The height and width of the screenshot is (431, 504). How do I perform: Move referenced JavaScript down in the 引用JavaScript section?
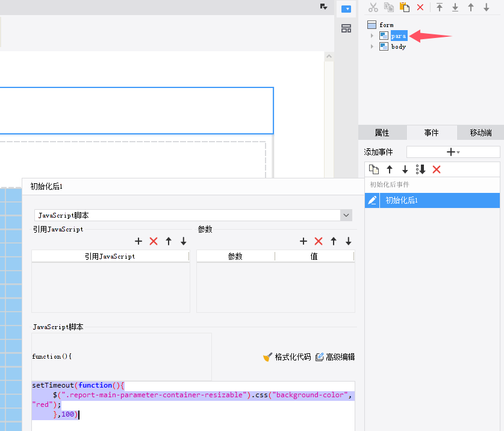(x=184, y=241)
